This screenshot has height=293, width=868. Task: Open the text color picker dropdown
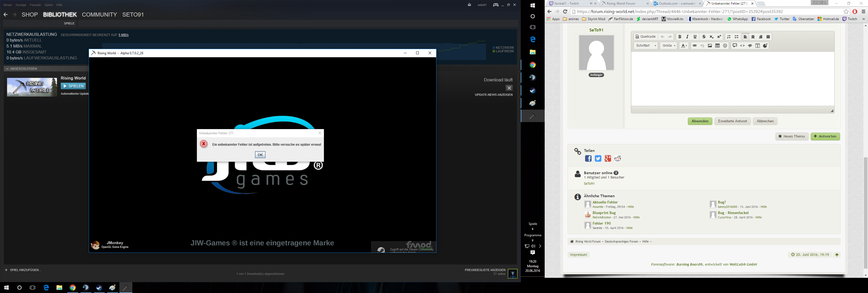point(684,46)
